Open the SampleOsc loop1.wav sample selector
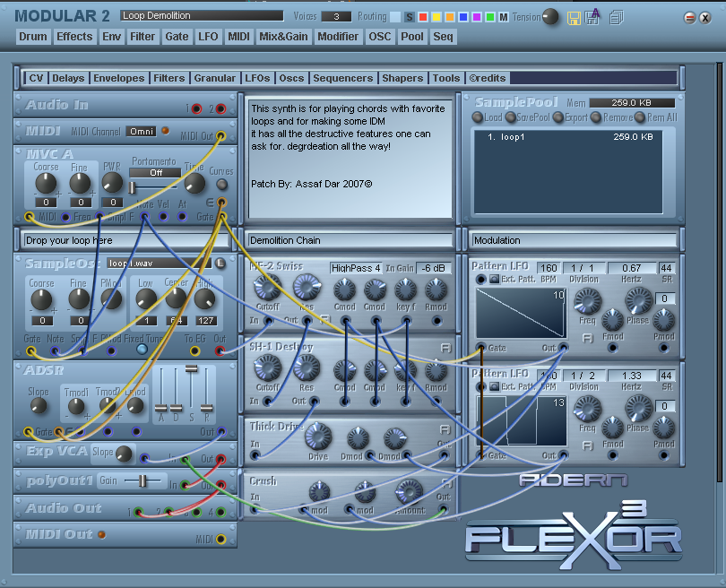726x588 pixels. coord(159,263)
